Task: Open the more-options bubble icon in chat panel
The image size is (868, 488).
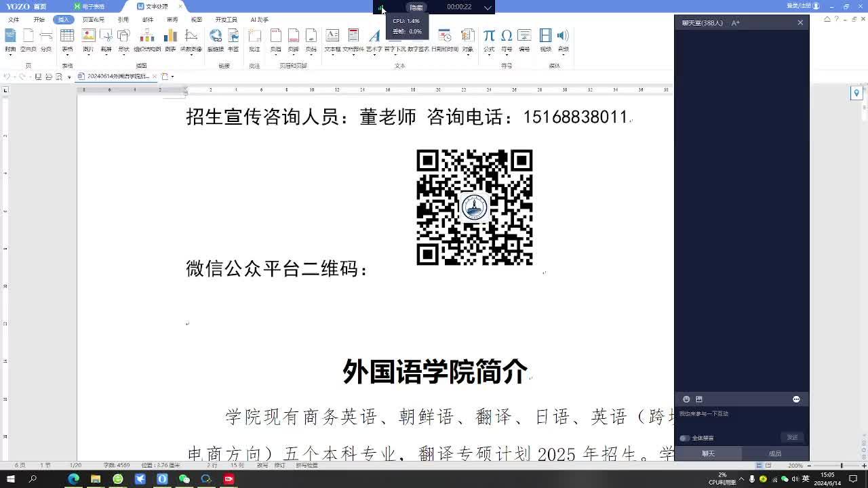Action: [796, 399]
